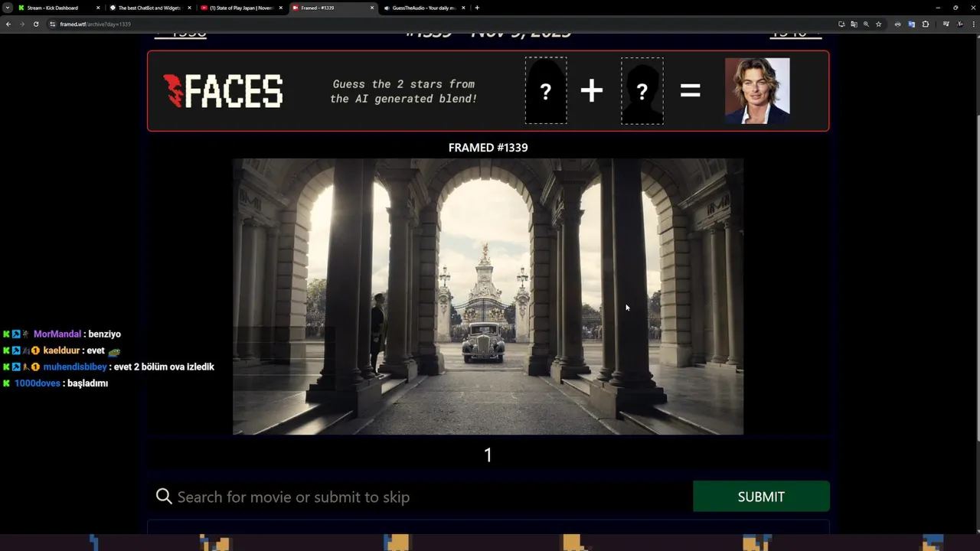This screenshot has height=551, width=980.
Task: Click the green SUBMIT button
Action: [x=761, y=497]
